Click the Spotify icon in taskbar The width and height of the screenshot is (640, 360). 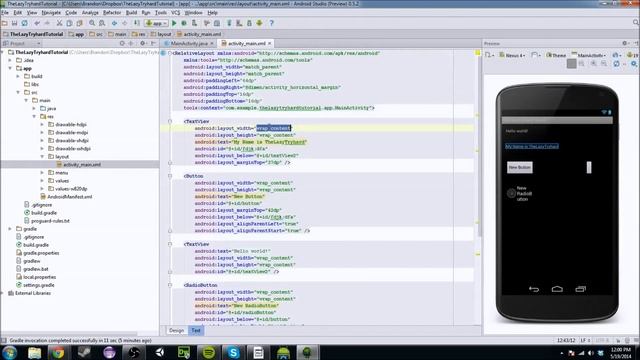tap(209, 352)
